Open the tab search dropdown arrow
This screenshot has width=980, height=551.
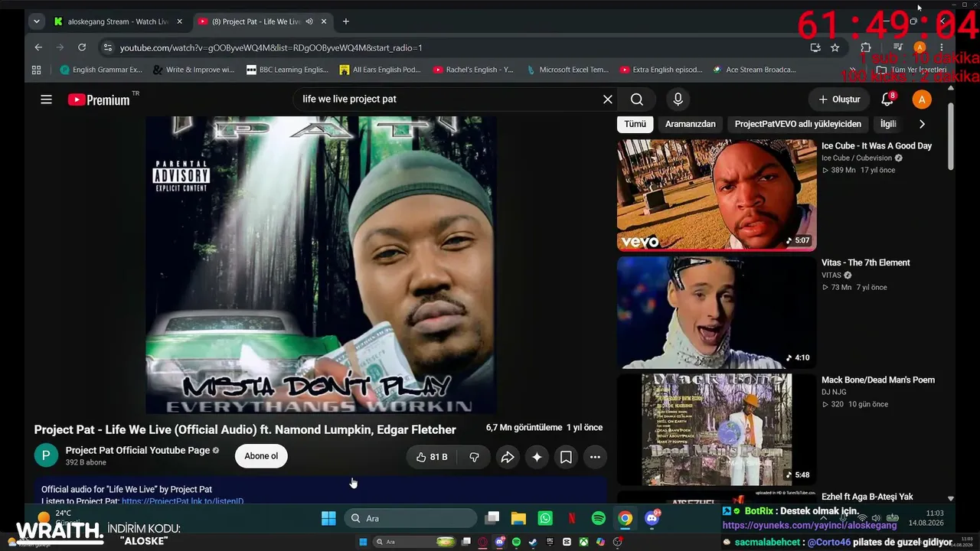click(x=36, y=21)
